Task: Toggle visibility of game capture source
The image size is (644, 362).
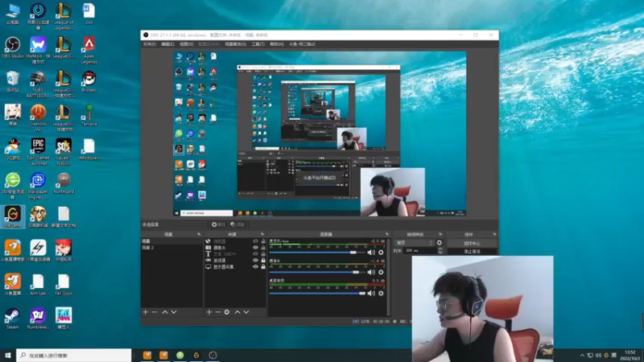Action: (255, 260)
